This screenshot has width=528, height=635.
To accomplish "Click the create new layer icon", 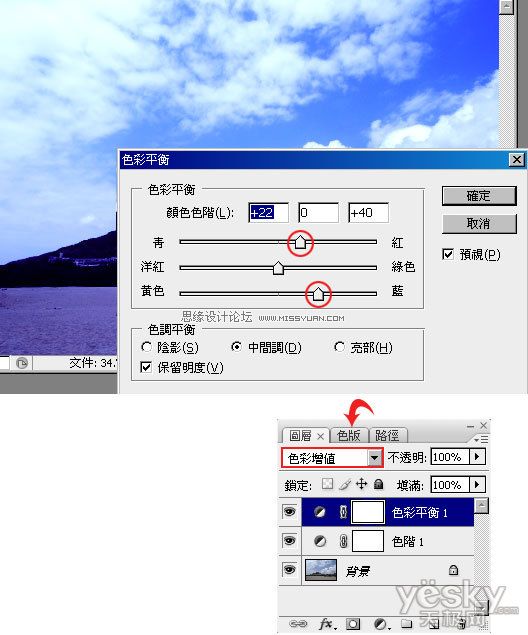I will pos(434,624).
